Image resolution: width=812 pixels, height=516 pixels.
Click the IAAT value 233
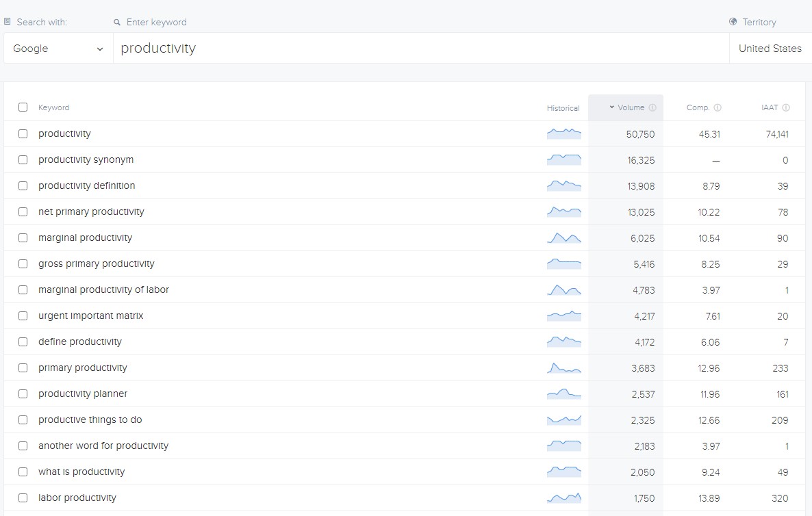pyautogui.click(x=780, y=368)
